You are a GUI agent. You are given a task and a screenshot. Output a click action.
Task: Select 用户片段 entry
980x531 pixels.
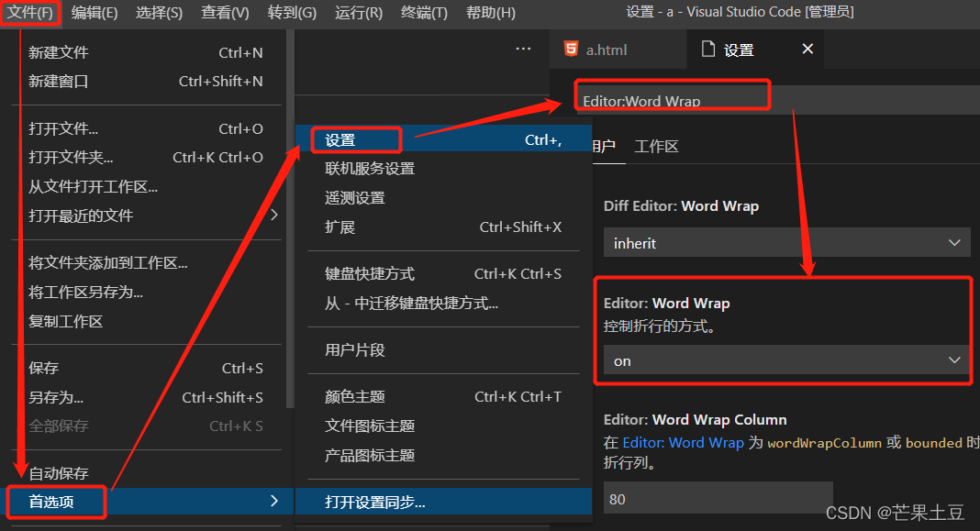pos(443,350)
